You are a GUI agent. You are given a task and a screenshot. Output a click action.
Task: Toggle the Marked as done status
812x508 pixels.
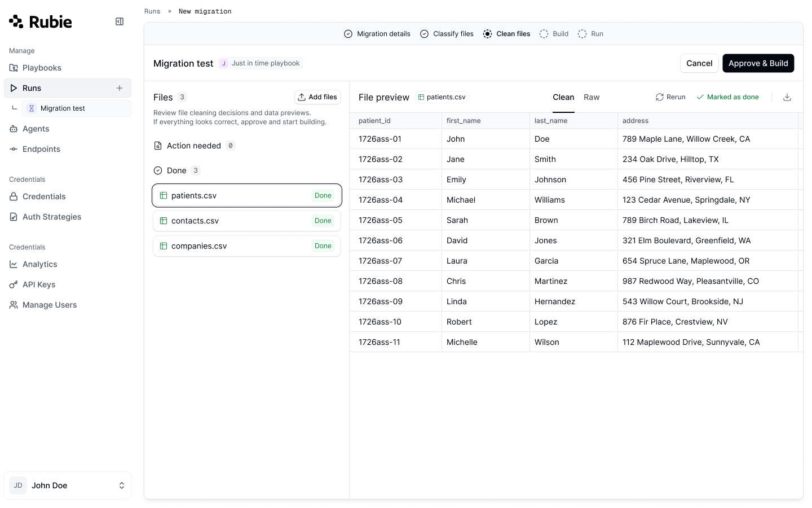click(x=727, y=97)
